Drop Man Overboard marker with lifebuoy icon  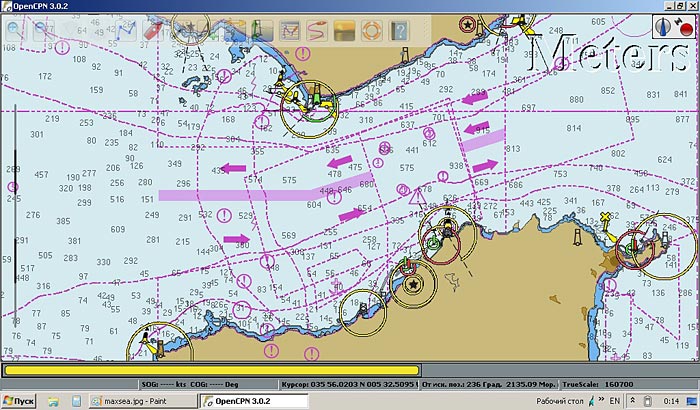(x=371, y=30)
